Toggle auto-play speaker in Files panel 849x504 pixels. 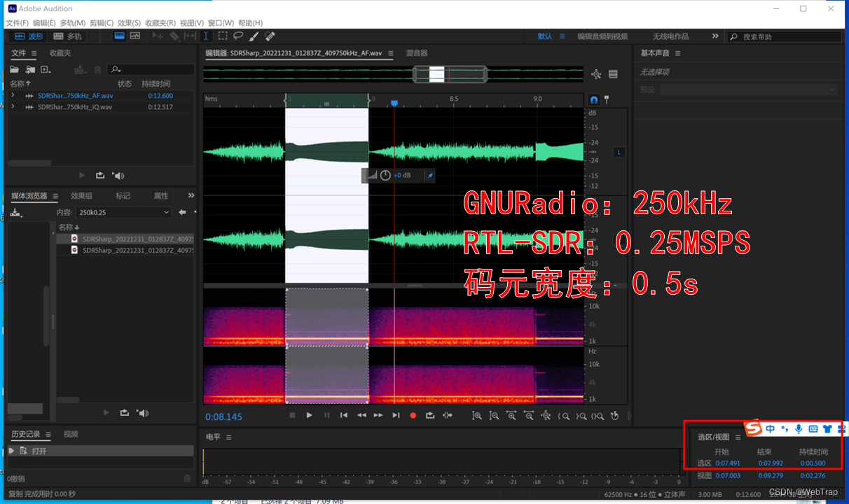pyautogui.click(x=118, y=176)
